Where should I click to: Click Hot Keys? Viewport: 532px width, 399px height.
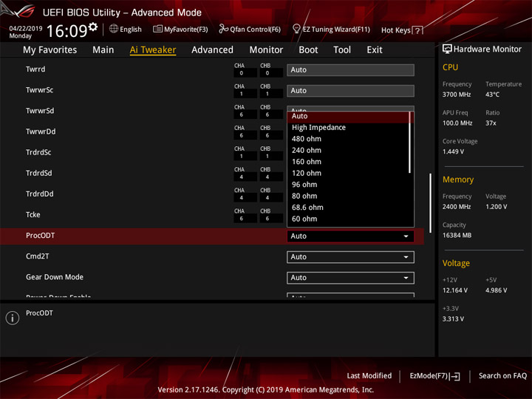402,30
